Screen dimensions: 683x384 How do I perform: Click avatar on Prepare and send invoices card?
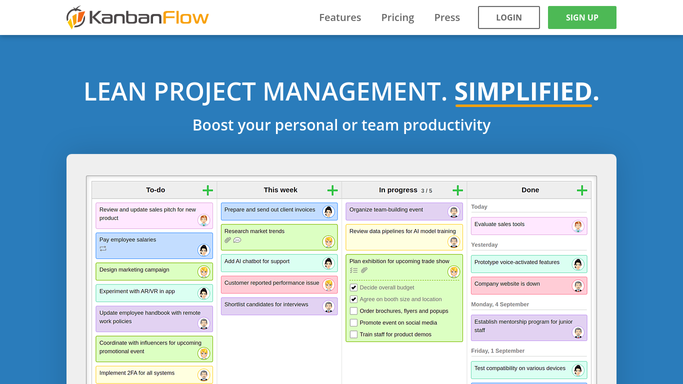328,212
